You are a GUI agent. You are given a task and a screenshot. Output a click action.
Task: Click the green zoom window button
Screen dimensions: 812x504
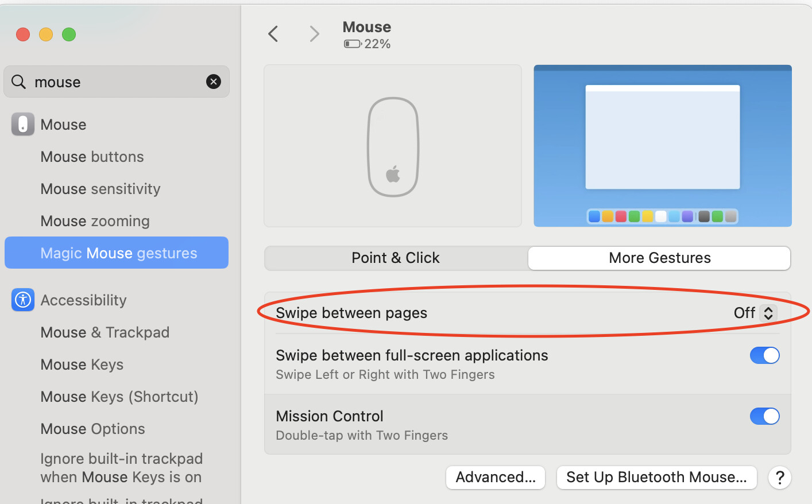69,34
